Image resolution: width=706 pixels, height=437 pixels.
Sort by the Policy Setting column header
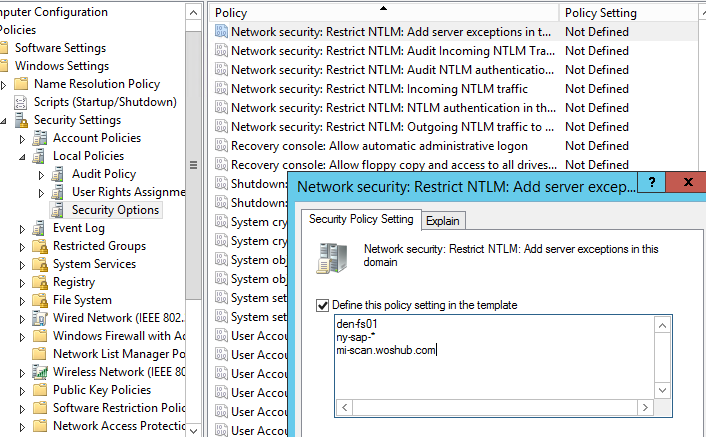tap(629, 13)
